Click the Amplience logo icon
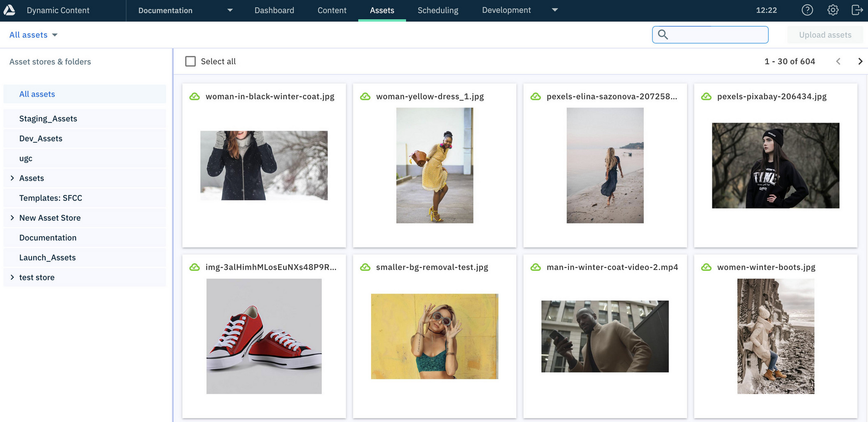The image size is (868, 422). coord(9,10)
